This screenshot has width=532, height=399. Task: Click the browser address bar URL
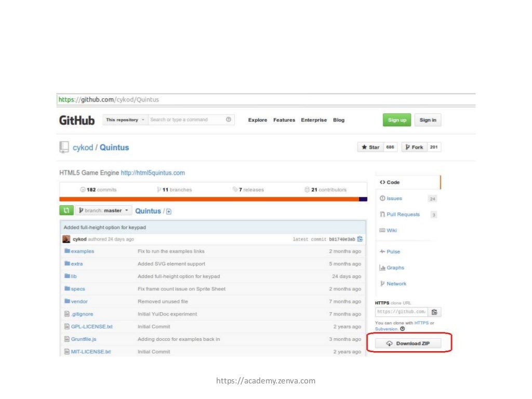coord(109,99)
